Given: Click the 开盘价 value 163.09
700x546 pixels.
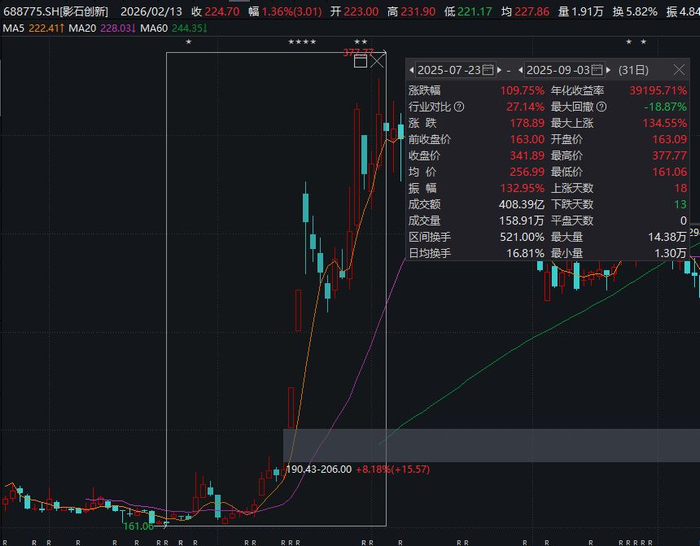Looking at the screenshot, I should 670,139.
